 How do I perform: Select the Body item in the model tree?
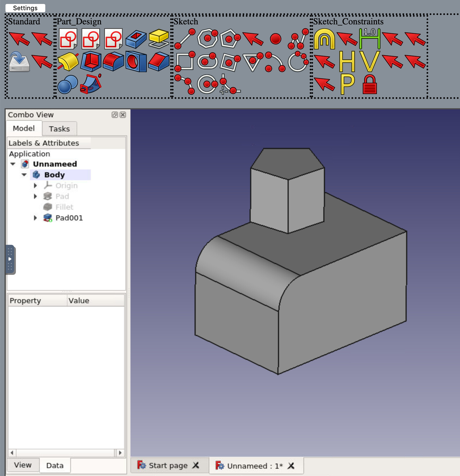pyautogui.click(x=54, y=175)
